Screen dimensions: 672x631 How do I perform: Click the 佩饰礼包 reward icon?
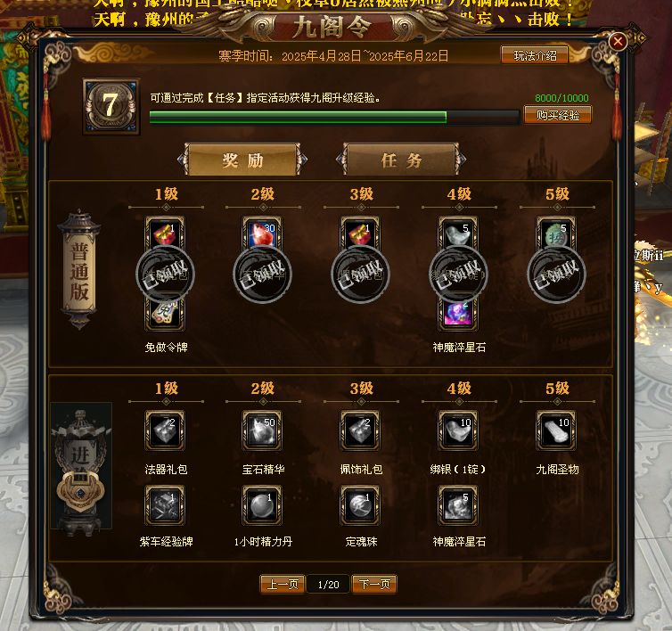(360, 430)
